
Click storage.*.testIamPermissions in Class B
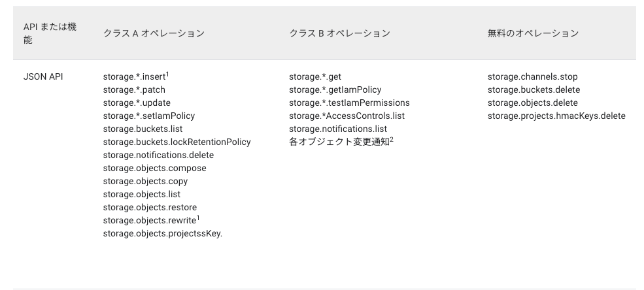pyautogui.click(x=349, y=103)
